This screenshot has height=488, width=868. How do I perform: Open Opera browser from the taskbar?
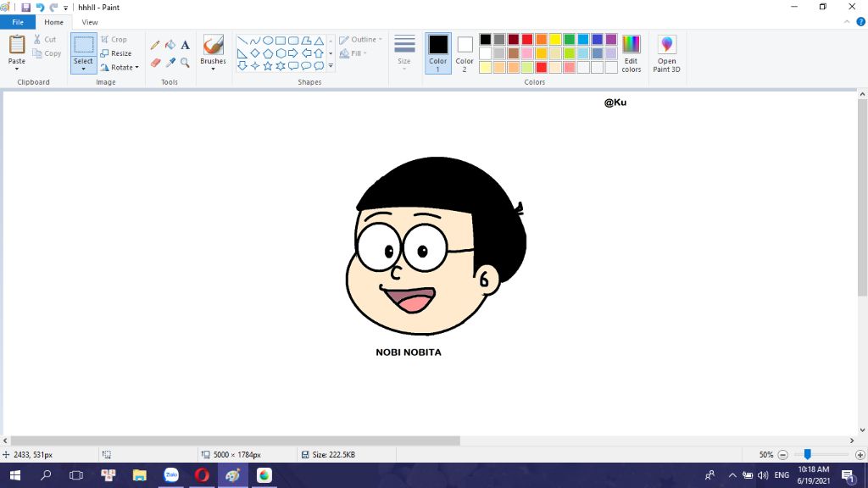[202, 475]
